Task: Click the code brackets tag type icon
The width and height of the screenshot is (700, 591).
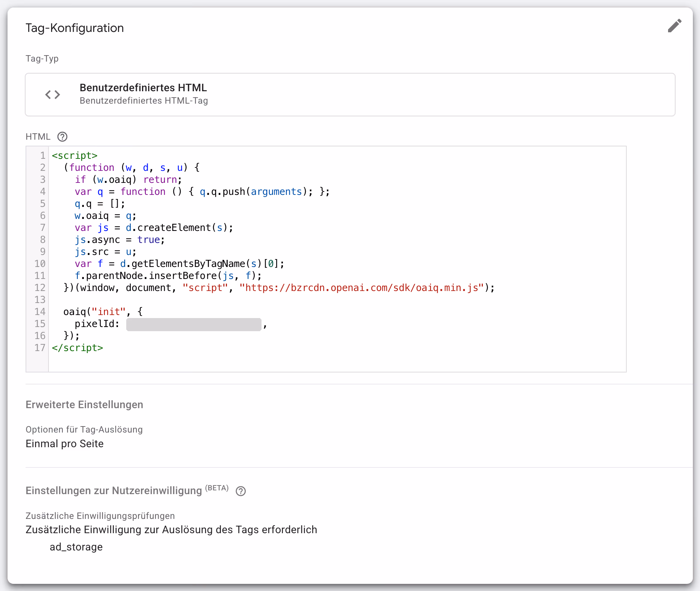Action: (x=53, y=95)
